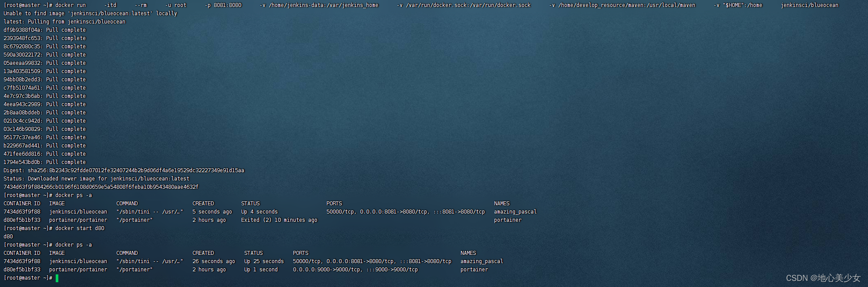Click the '--rm' flag in the run command
The height and width of the screenshot is (287, 868).
click(141, 5)
